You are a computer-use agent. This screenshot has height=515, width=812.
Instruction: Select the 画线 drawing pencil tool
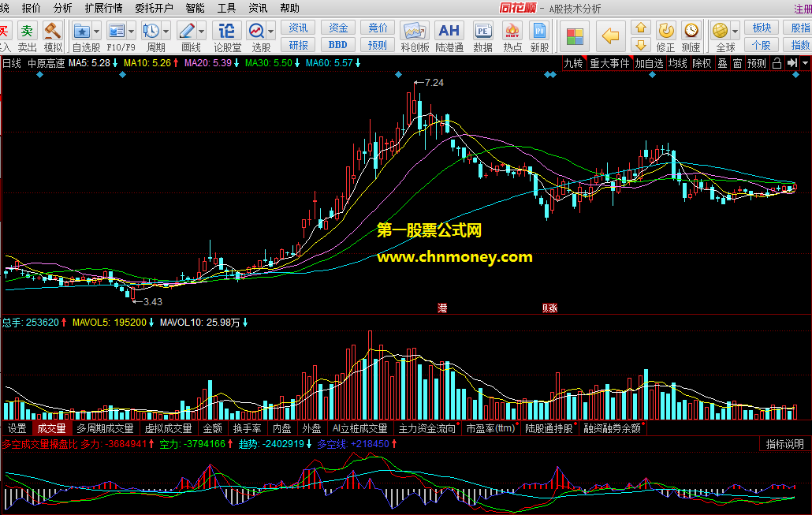(x=186, y=31)
